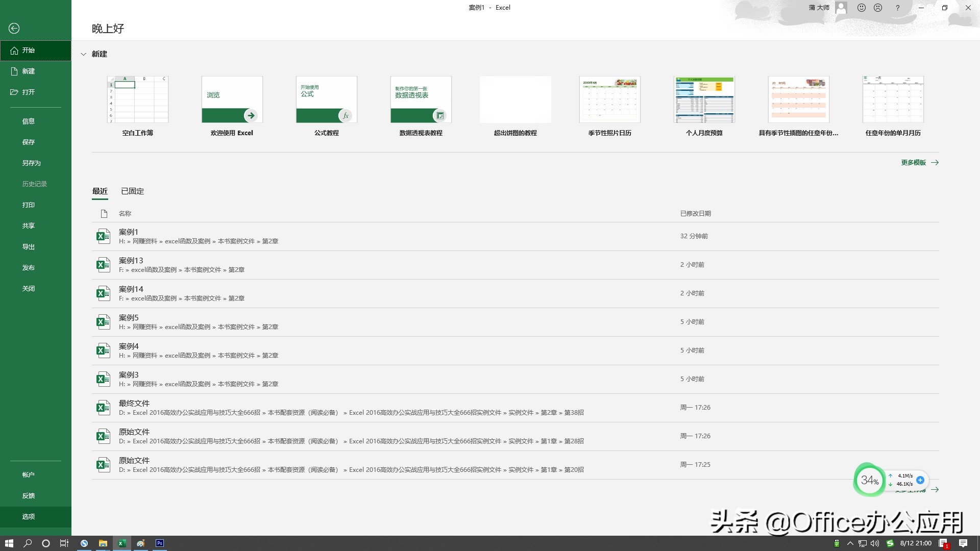This screenshot has height=551, width=980.
Task: Click 关闭 to close the workbook
Action: pos(36,289)
